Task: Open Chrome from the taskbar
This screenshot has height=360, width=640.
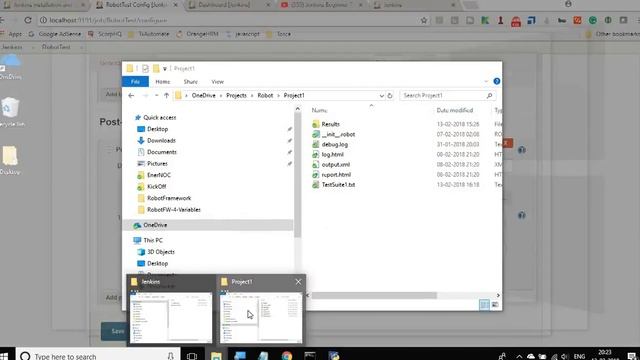Action: coord(287,356)
